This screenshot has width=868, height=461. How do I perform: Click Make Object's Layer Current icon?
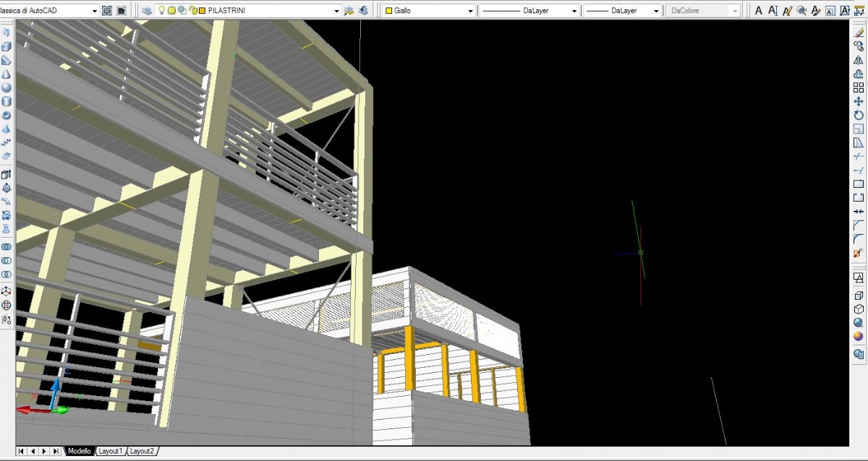(x=349, y=11)
